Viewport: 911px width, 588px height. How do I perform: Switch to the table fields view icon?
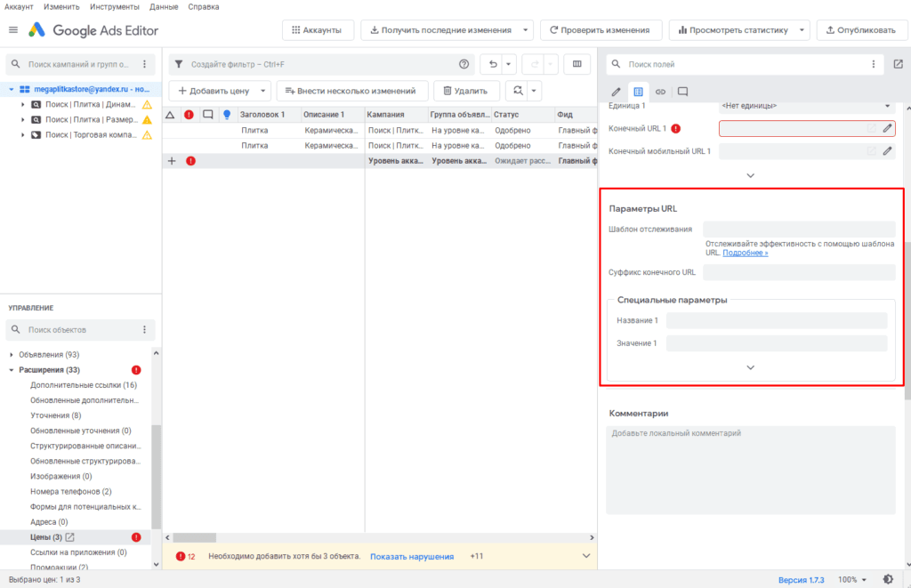coord(638,92)
